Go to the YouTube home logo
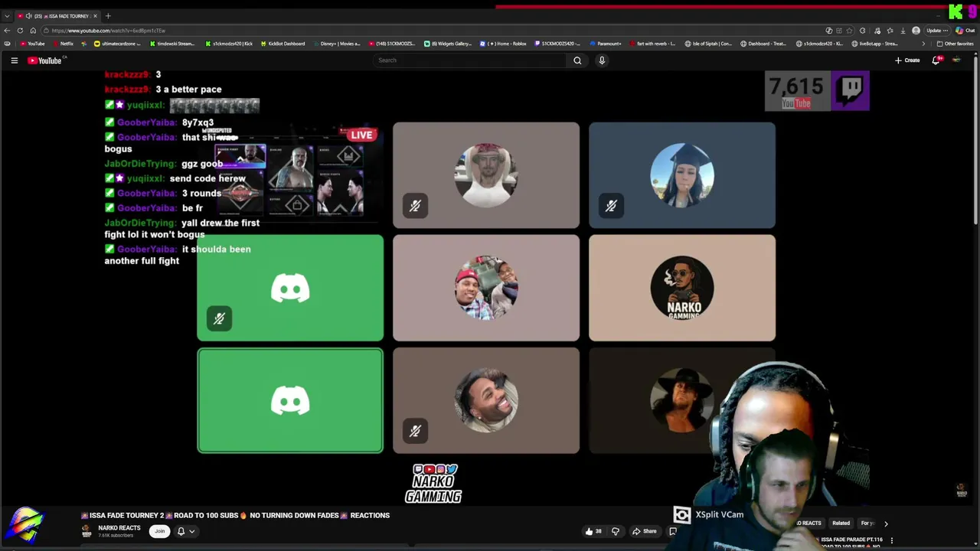 (x=44, y=60)
